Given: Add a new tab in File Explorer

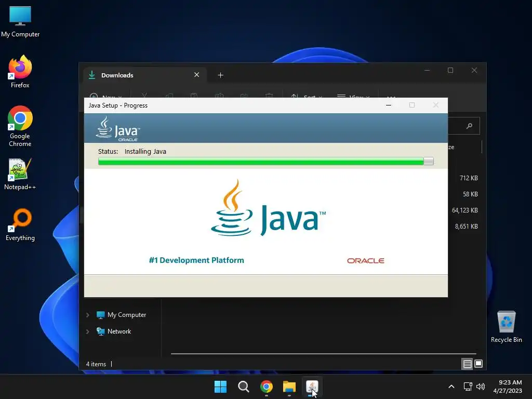Looking at the screenshot, I should (220, 75).
